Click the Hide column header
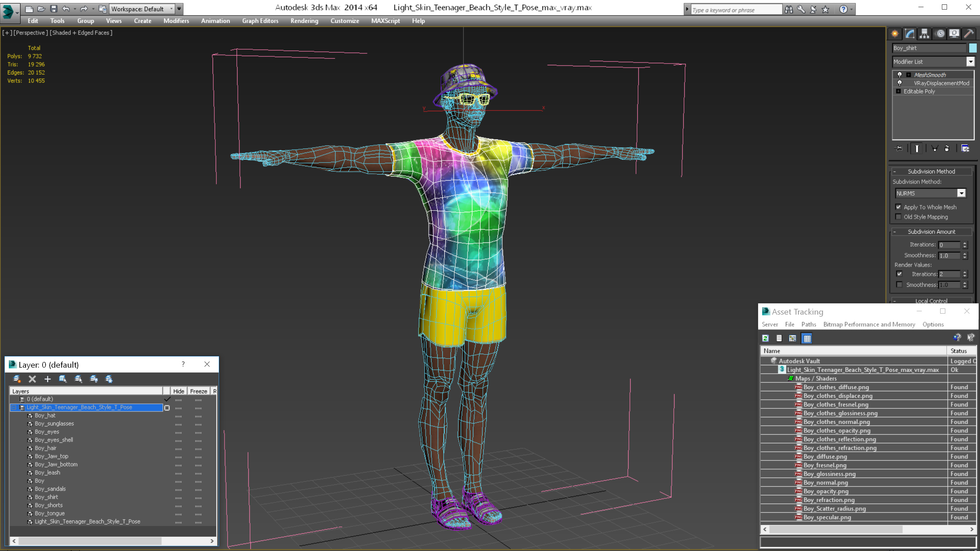The height and width of the screenshot is (551, 980). tap(178, 391)
